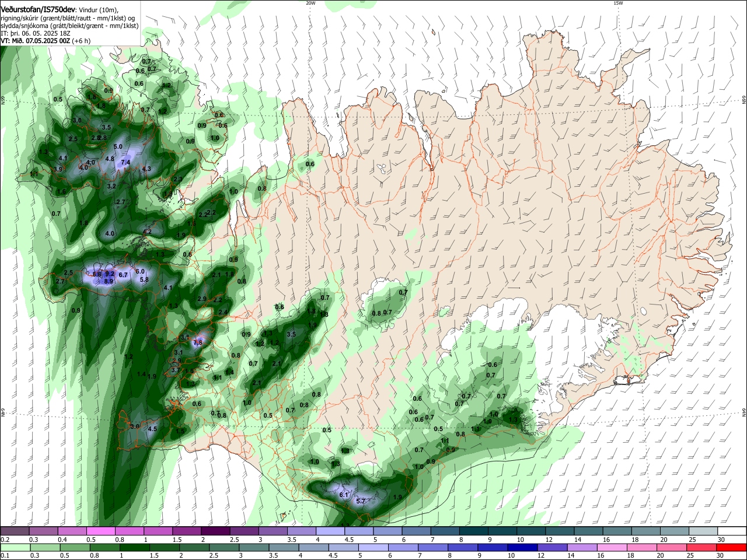
Task: Click the 5.0 precipitation value
Action: [118, 146]
